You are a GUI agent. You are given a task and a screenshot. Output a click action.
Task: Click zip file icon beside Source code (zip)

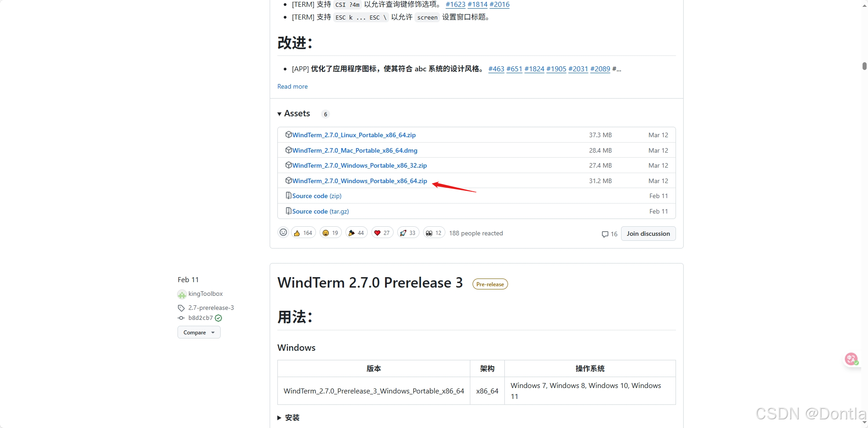click(x=288, y=195)
